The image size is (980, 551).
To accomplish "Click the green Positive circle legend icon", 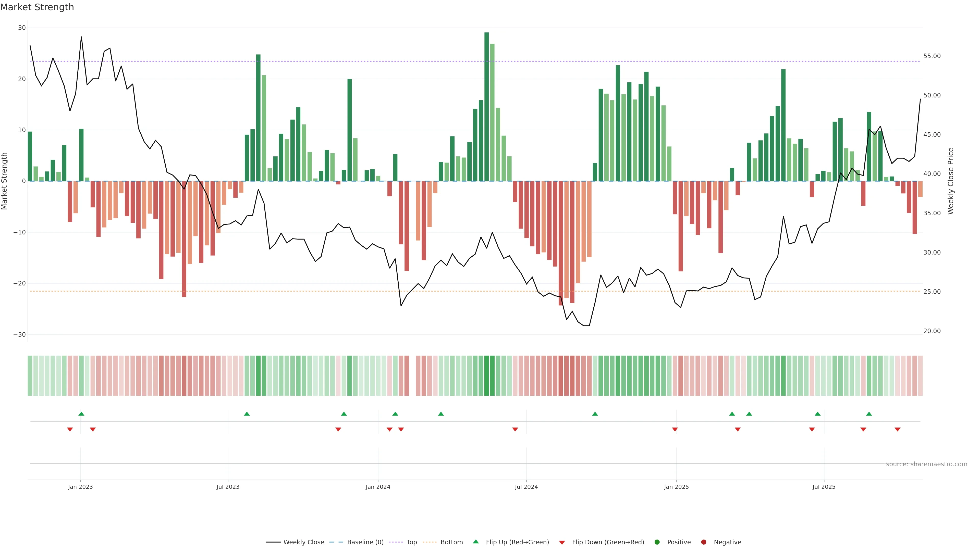I will tap(657, 542).
